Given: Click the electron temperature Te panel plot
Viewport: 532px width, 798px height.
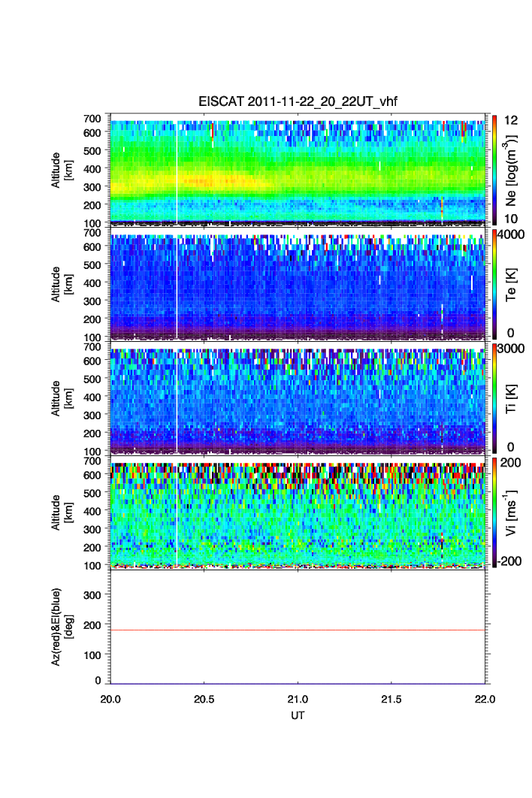Looking at the screenshot, I should (298, 285).
